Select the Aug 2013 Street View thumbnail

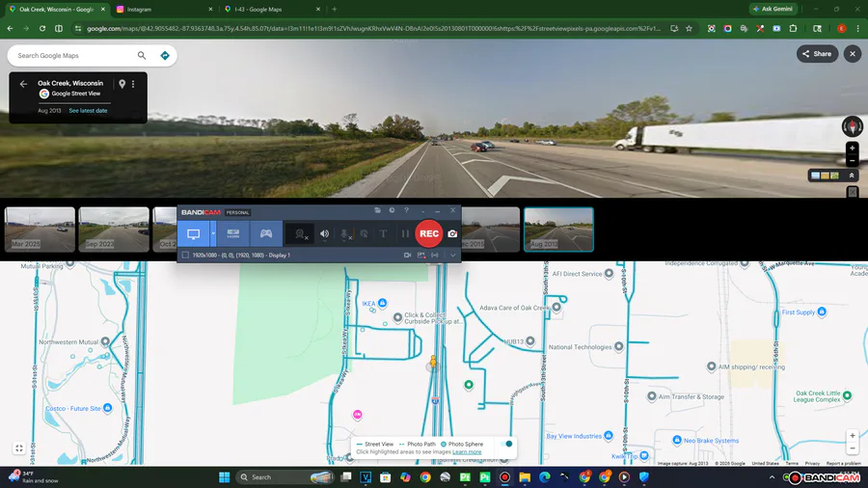coord(558,230)
